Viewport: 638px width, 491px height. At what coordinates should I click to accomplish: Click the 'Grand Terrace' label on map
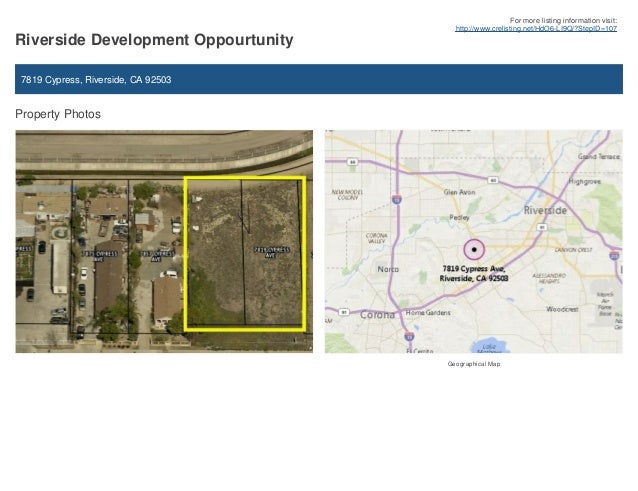pos(599,156)
